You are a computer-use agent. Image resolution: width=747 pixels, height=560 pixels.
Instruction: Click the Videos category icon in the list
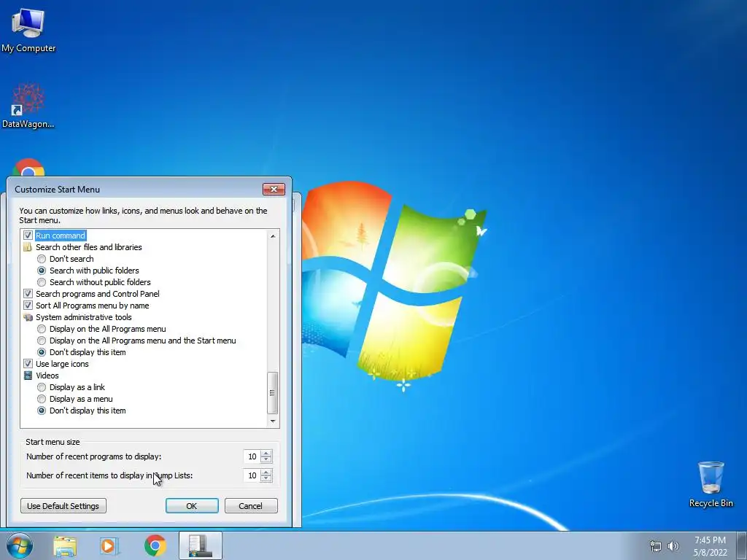tap(28, 376)
